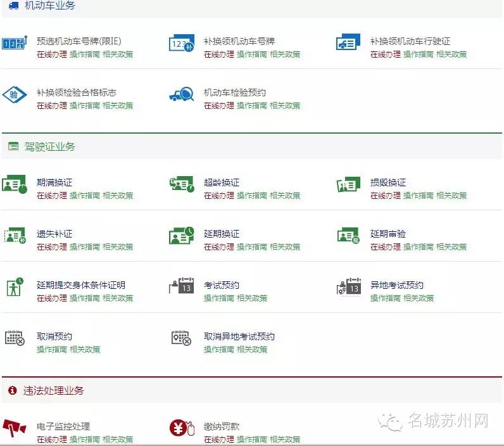Image resolution: width=504 pixels, height=446 pixels.
Task: Click the 取消预约 title
Action: tap(54, 336)
